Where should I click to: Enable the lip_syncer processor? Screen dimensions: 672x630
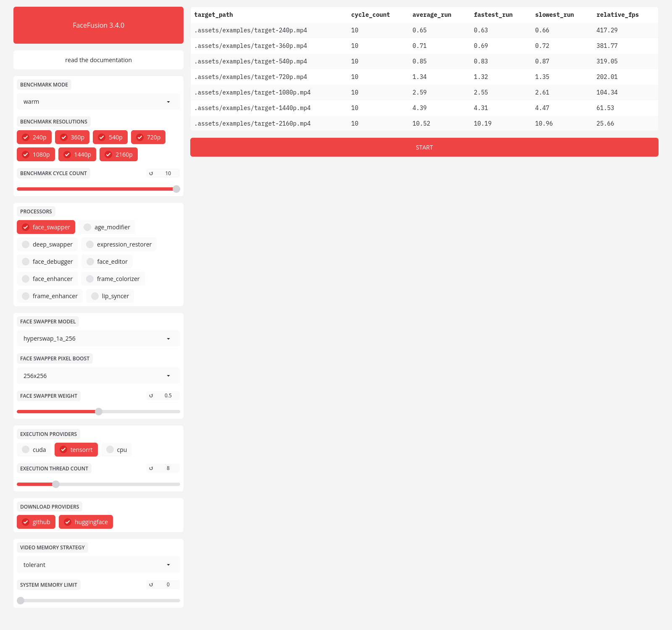[x=110, y=296]
